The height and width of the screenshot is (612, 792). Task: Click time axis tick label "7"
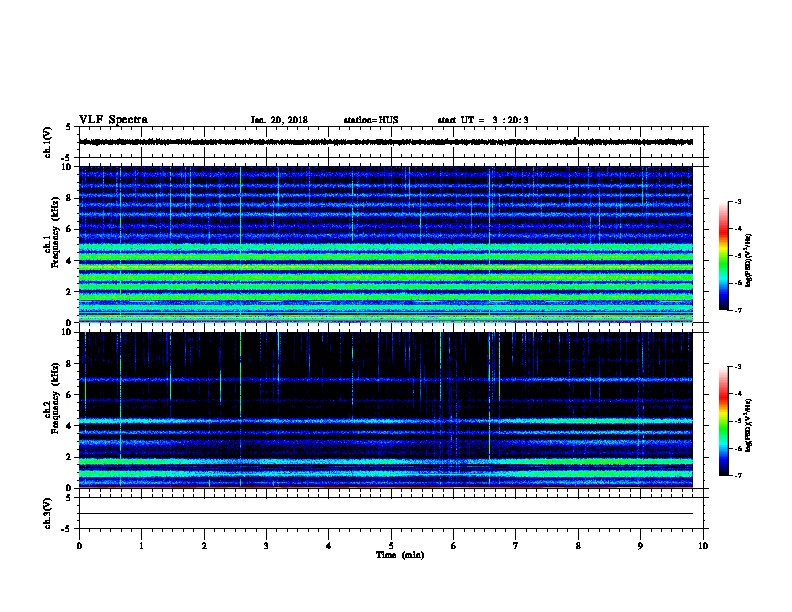tap(516, 546)
